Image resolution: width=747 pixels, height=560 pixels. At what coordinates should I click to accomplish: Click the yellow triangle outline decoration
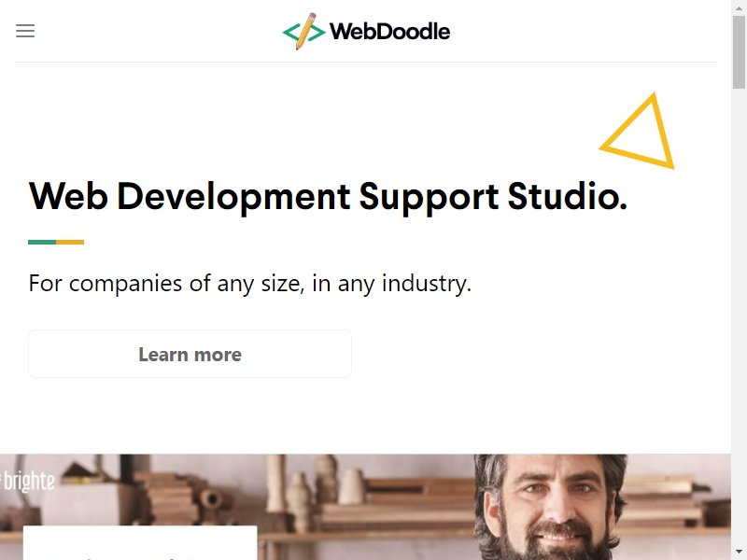click(x=640, y=132)
